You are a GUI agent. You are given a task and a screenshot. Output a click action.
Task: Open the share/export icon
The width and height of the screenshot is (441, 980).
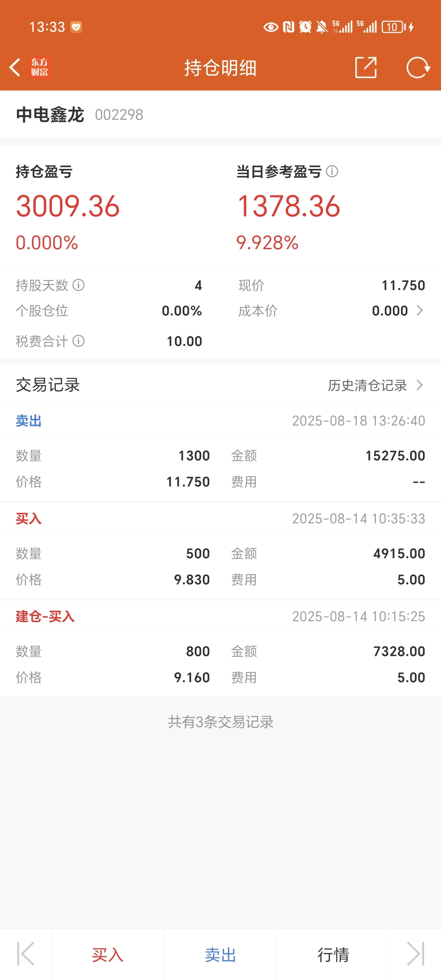click(366, 68)
